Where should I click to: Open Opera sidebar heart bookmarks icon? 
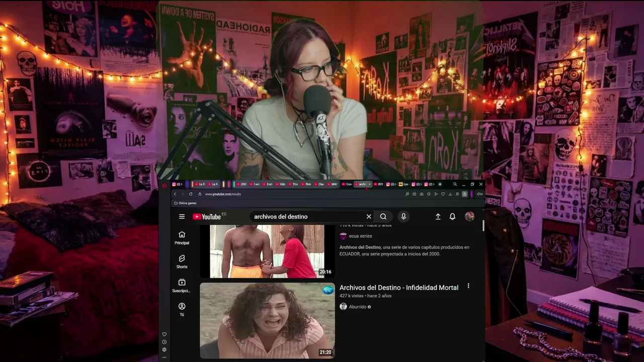[x=164, y=334]
